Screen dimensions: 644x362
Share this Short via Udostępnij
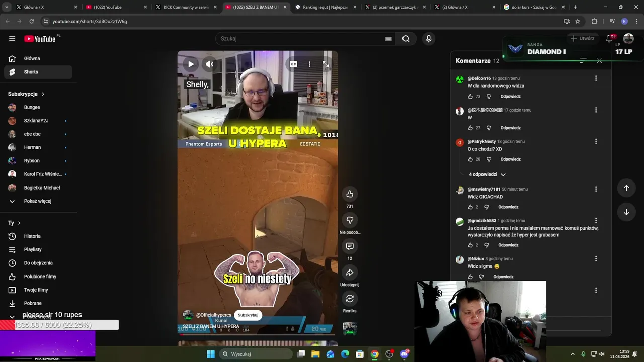pyautogui.click(x=350, y=273)
